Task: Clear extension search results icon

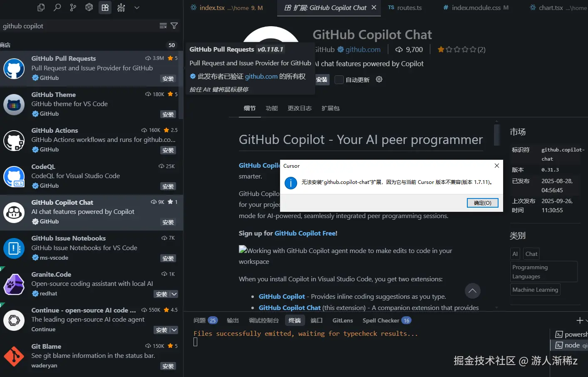Action: coord(163,26)
